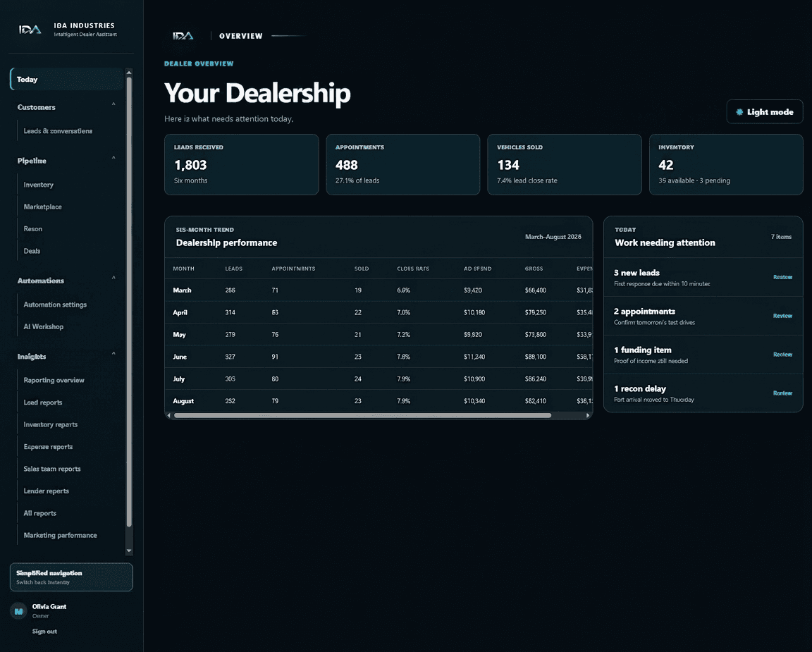Viewport: 812px width, 652px height.
Task: Click the Leads Received card
Action: 241,165
